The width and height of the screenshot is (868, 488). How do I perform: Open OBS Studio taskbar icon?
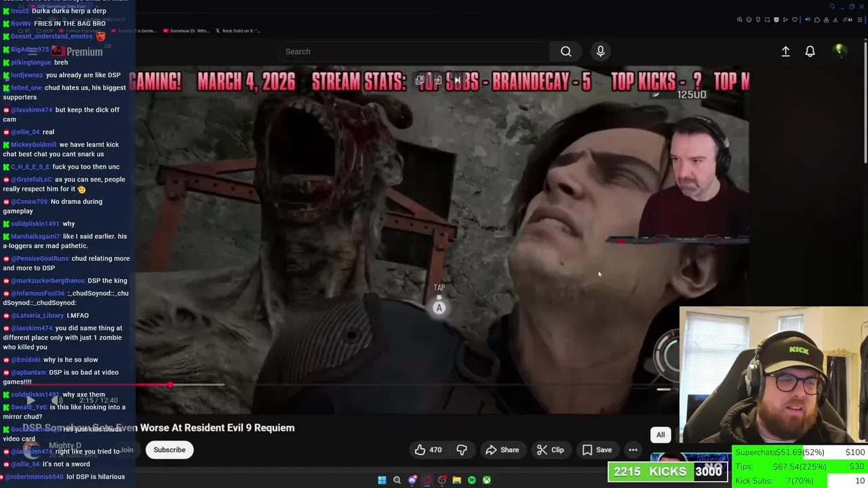442,480
